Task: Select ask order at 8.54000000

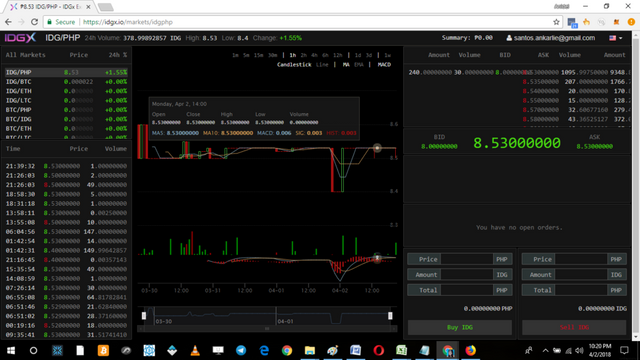Action: [577, 91]
